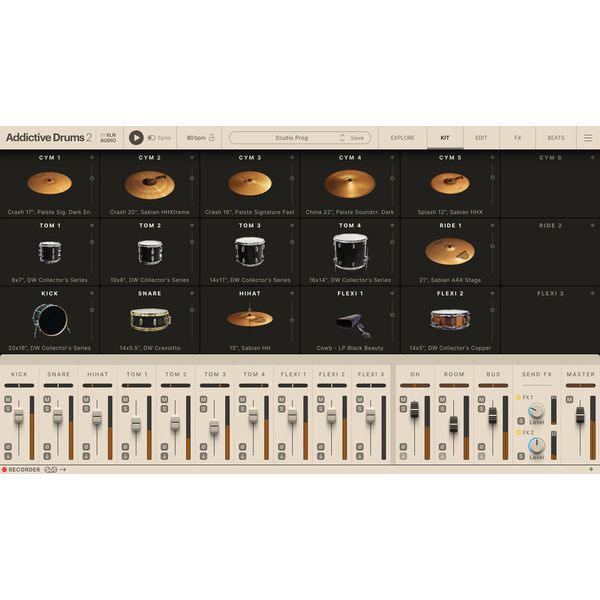
Task: Click the SNARE channel volume fader
Action: (58, 416)
